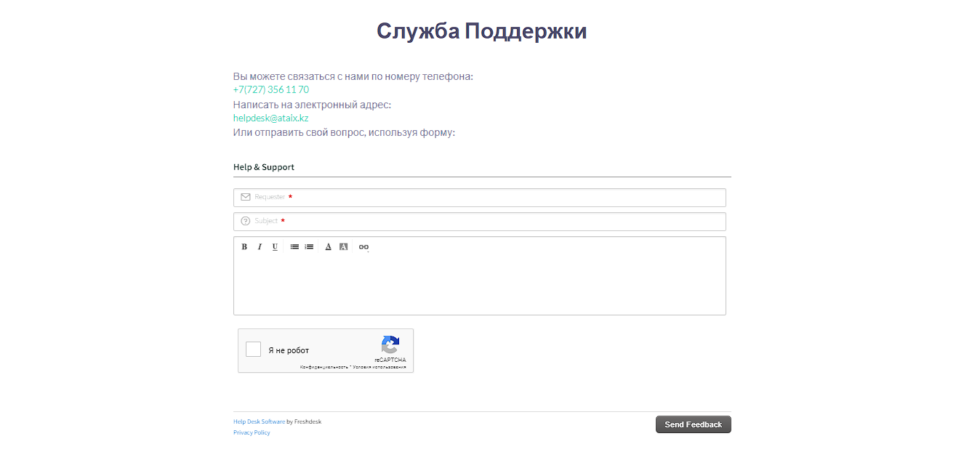
Task: Open the text background highlight color
Action: pyautogui.click(x=344, y=247)
